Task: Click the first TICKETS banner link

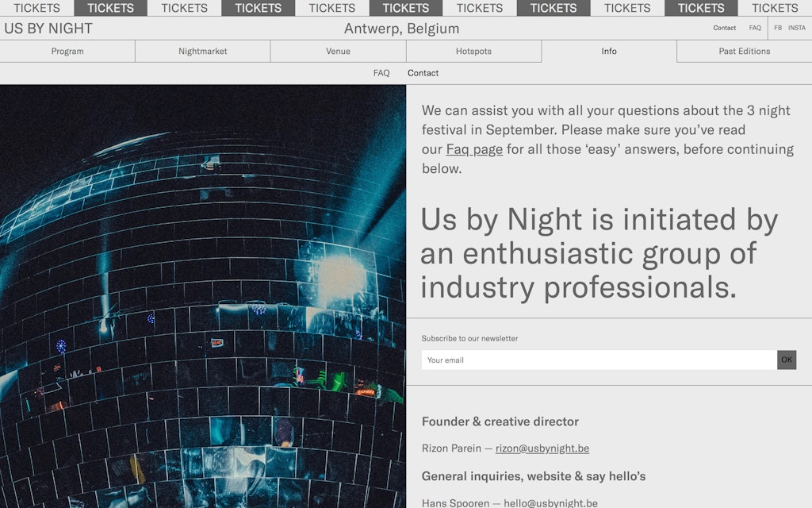Action: tap(36, 8)
